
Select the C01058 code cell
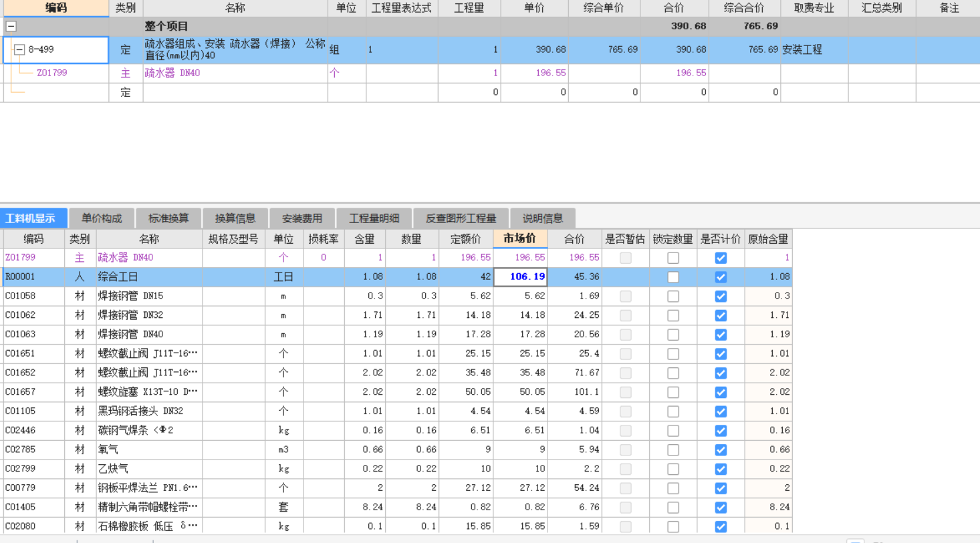[33, 296]
